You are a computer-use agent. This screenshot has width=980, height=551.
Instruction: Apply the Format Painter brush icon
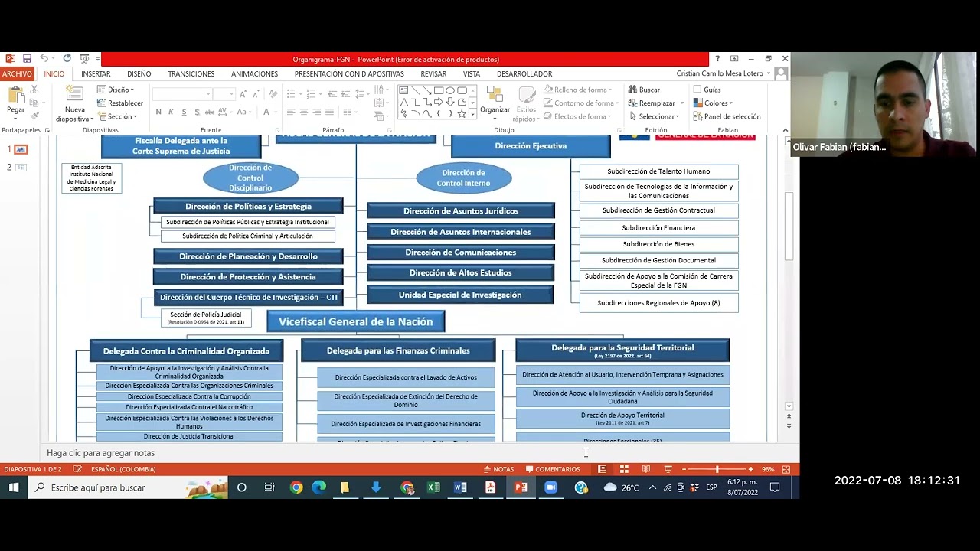[x=34, y=116]
